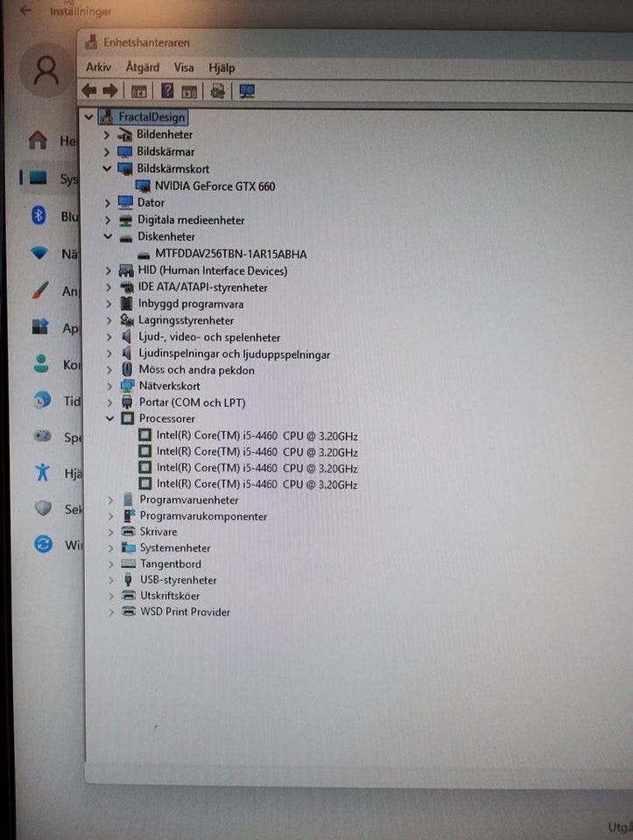Click the IDE ATA/ATAPI-styrenheter icon
633x840 pixels.
tap(126, 288)
